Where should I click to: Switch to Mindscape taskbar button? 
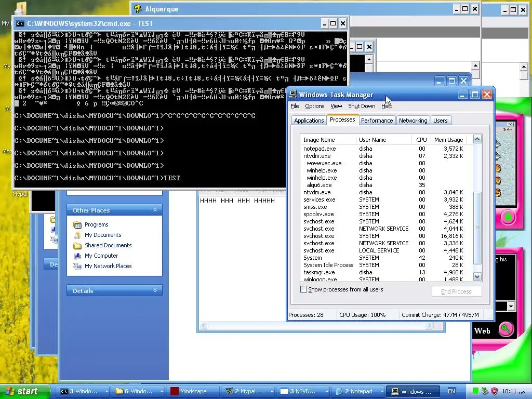pyautogui.click(x=193, y=391)
